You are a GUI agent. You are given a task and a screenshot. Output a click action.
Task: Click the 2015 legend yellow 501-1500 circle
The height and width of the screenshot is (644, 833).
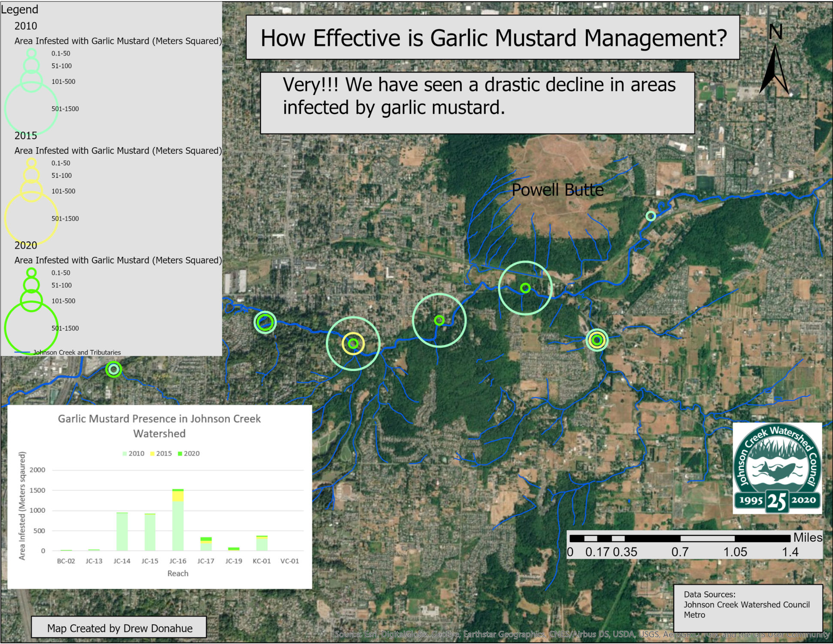pyautogui.click(x=31, y=218)
